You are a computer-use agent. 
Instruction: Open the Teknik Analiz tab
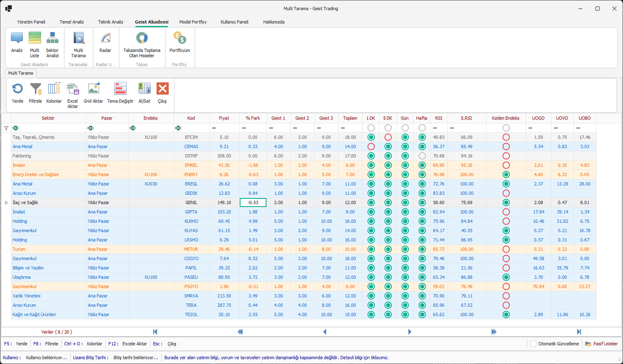point(111,22)
